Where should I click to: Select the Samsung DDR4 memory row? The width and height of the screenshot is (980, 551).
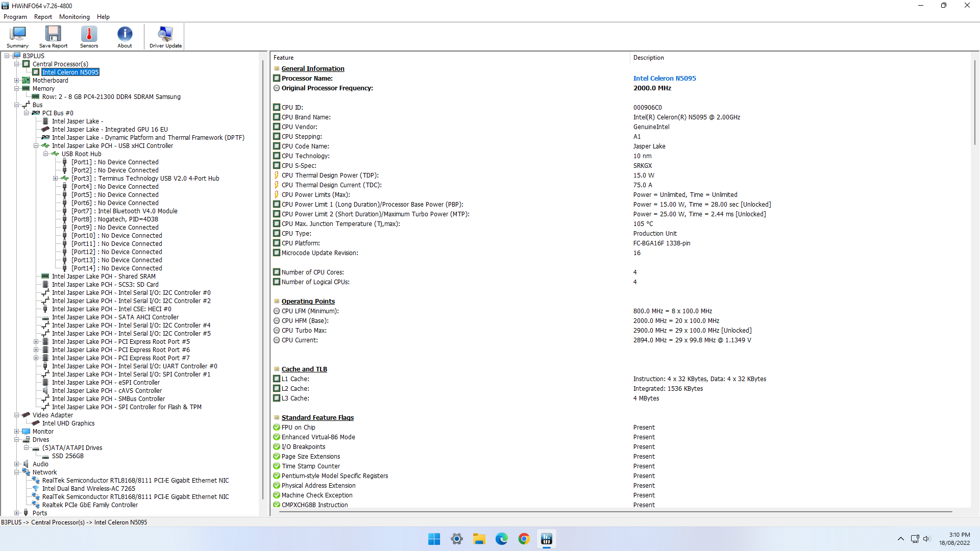pyautogui.click(x=111, y=97)
